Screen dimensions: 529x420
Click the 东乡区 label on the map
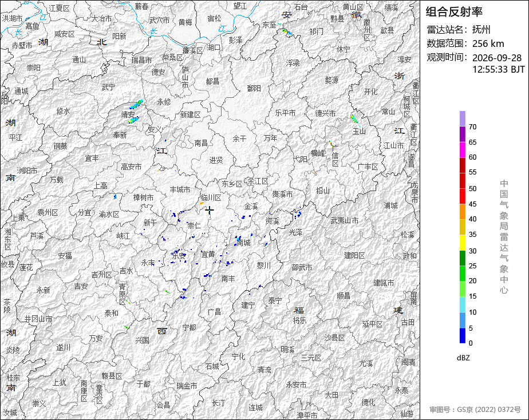(x=232, y=184)
